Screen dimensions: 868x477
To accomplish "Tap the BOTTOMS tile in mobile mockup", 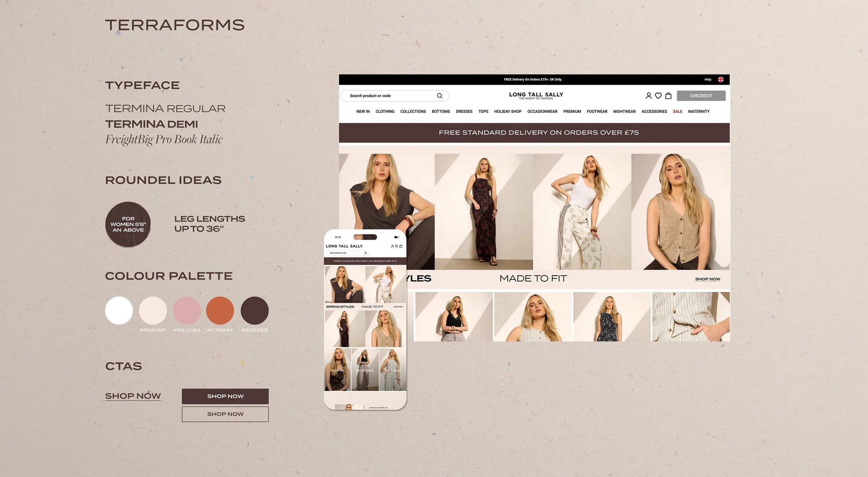I will click(x=365, y=370).
